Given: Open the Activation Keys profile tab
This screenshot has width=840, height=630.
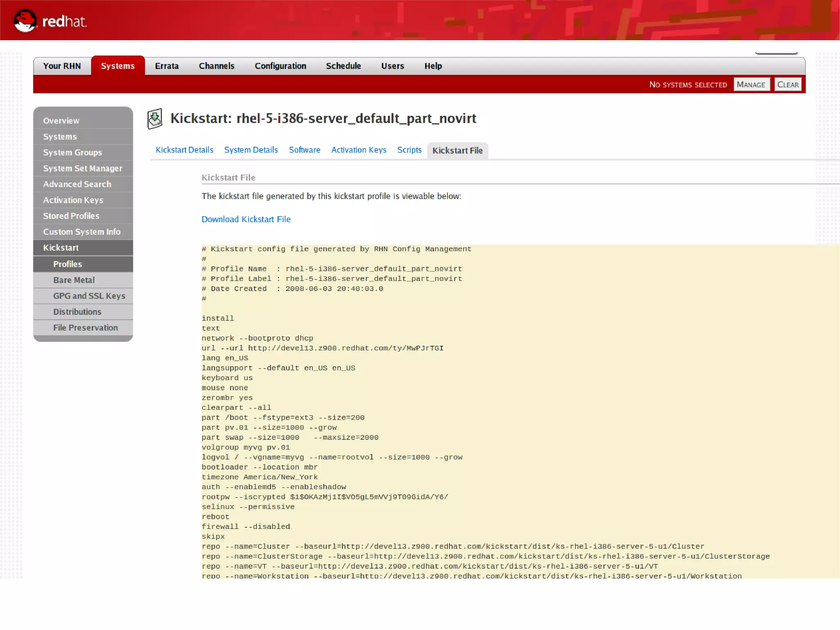Looking at the screenshot, I should click(358, 150).
